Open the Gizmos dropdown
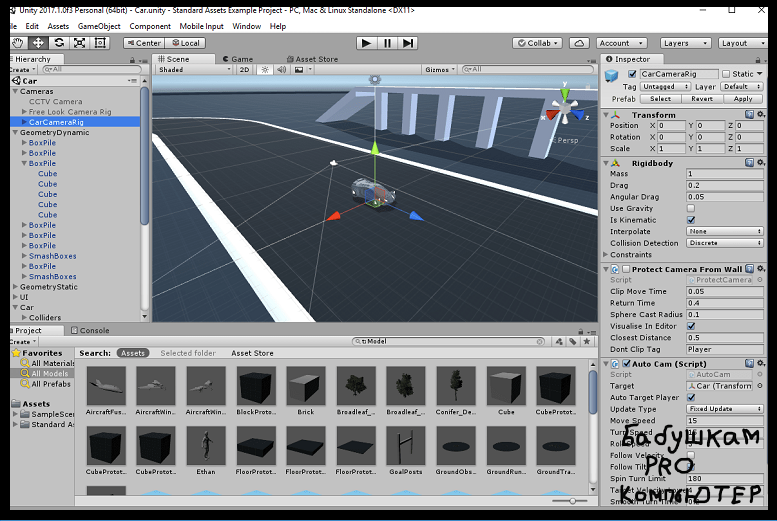 coord(440,69)
